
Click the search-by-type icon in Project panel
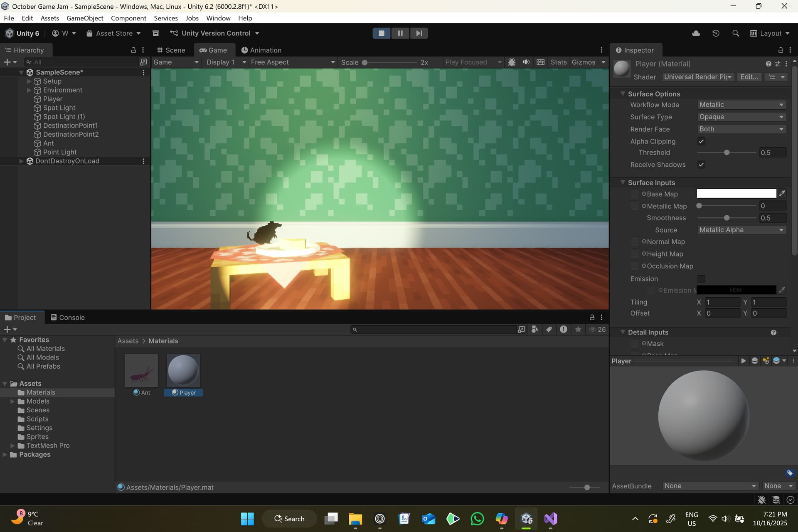pyautogui.click(x=535, y=329)
